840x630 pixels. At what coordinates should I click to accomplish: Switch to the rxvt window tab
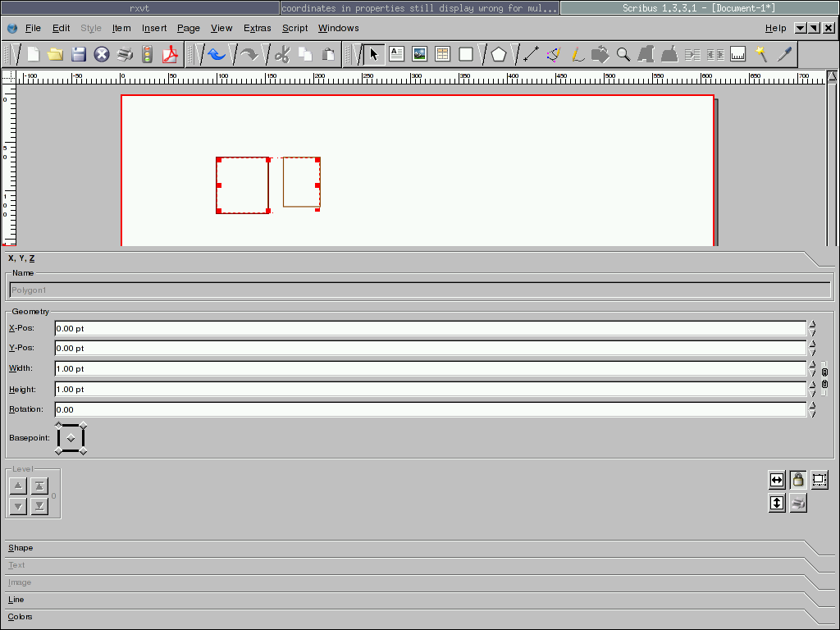(139, 8)
